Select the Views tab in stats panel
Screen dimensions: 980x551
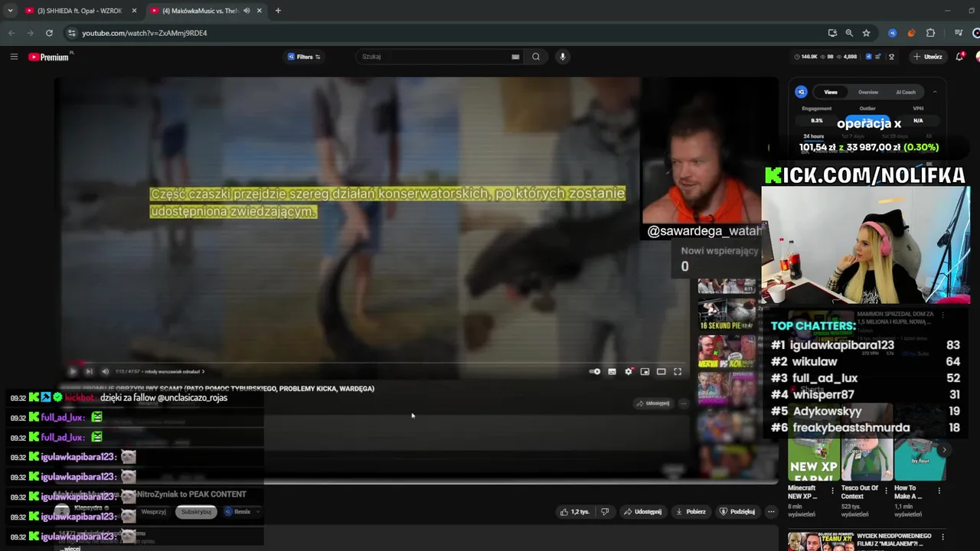831,92
